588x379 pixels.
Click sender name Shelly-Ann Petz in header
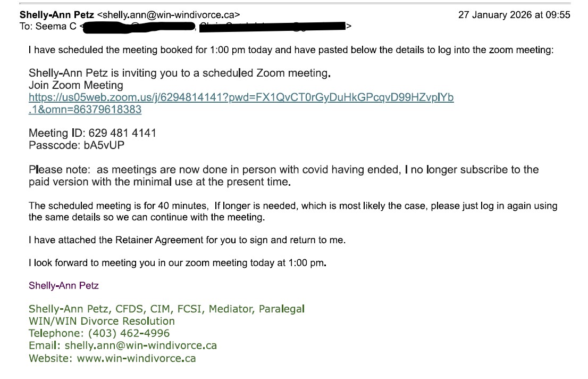click(57, 15)
